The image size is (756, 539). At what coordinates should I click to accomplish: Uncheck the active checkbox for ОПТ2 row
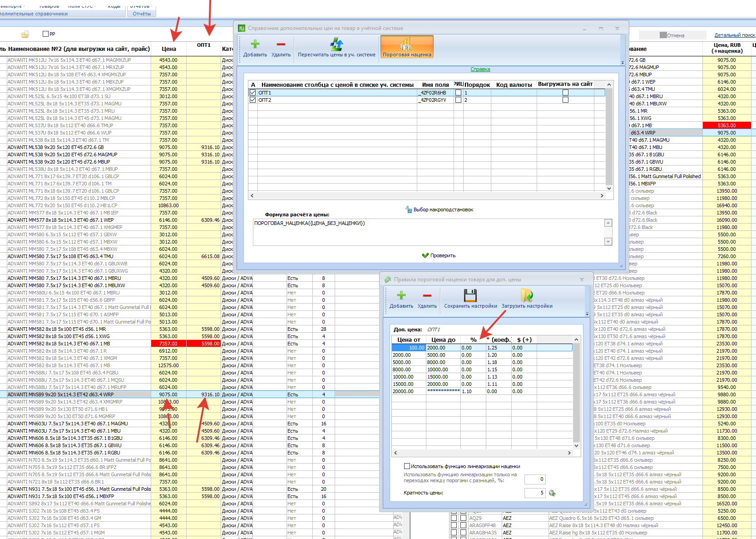coord(253,100)
